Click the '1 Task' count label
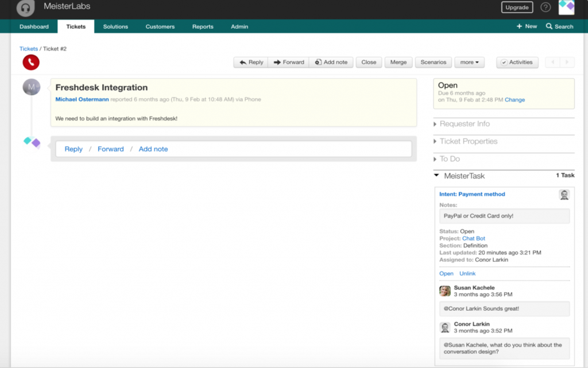Image resolution: width=588 pixels, height=368 pixels. [x=565, y=175]
